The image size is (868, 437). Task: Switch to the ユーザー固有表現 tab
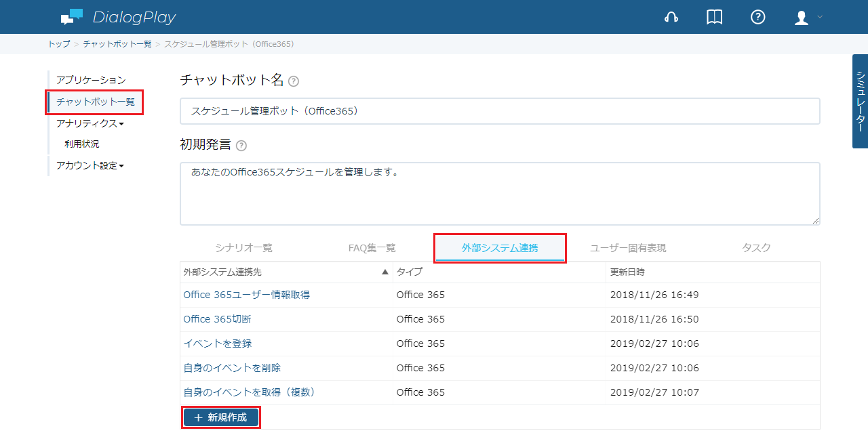[628, 248]
